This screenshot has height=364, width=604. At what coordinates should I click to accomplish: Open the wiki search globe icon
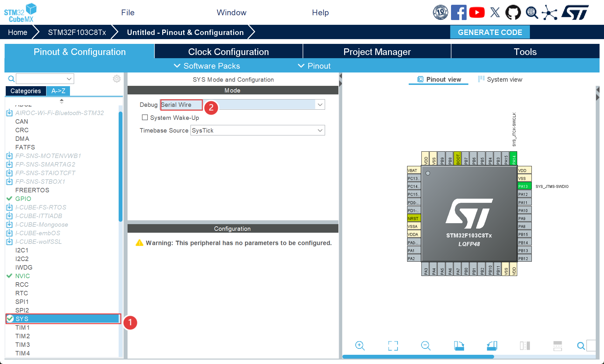tap(531, 12)
